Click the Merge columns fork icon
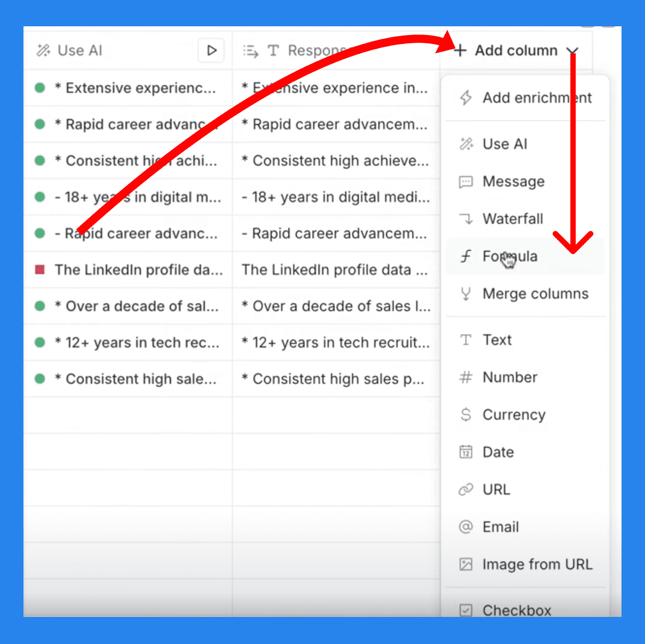 466,294
